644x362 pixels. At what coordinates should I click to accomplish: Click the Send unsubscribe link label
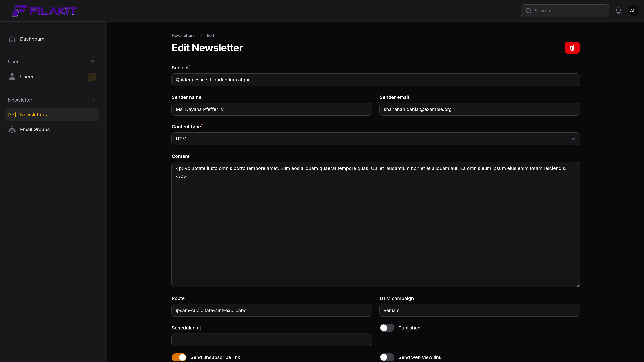coord(215,357)
